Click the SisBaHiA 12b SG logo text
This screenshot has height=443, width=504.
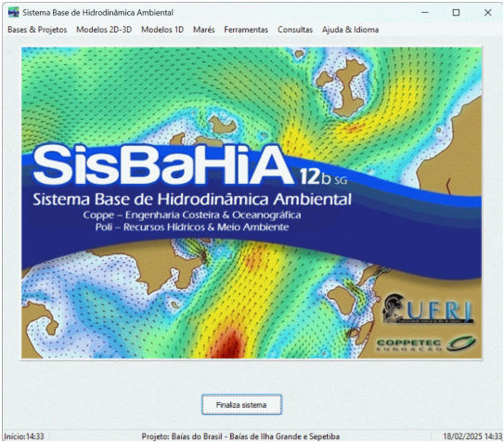pyautogui.click(x=190, y=165)
